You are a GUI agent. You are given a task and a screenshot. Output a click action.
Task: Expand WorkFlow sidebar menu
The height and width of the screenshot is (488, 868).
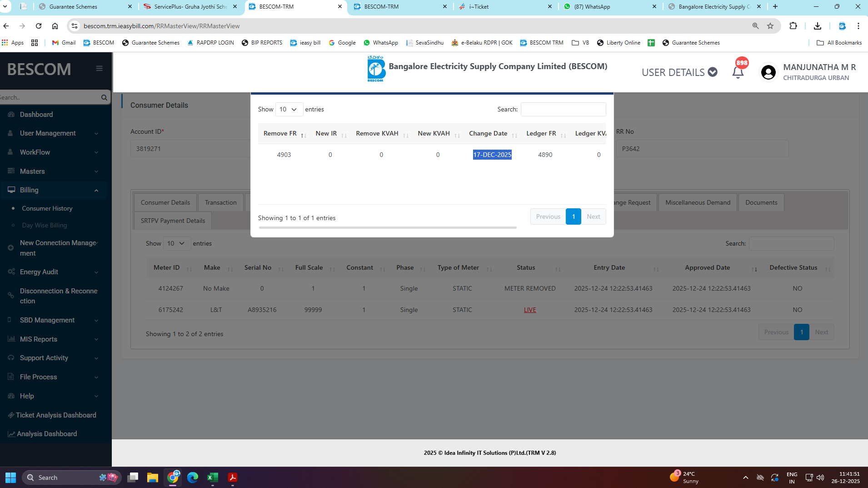[54, 152]
